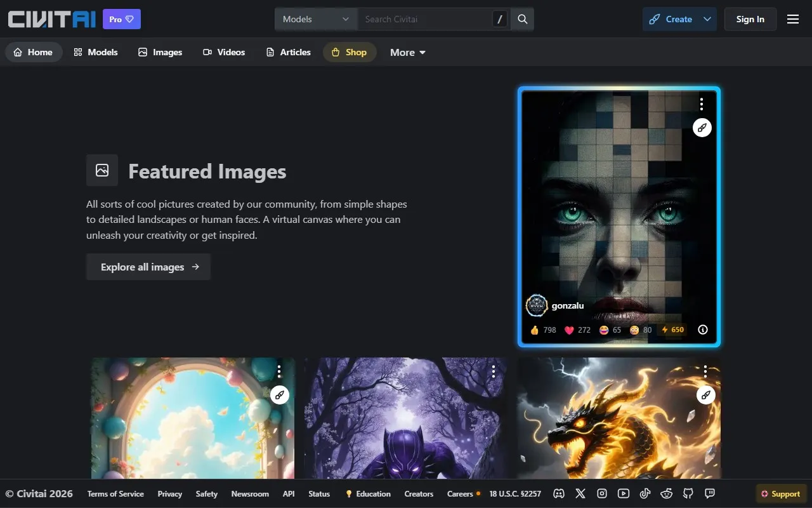Expand the More navigation dropdown
This screenshot has width=812, height=508.
coord(407,52)
